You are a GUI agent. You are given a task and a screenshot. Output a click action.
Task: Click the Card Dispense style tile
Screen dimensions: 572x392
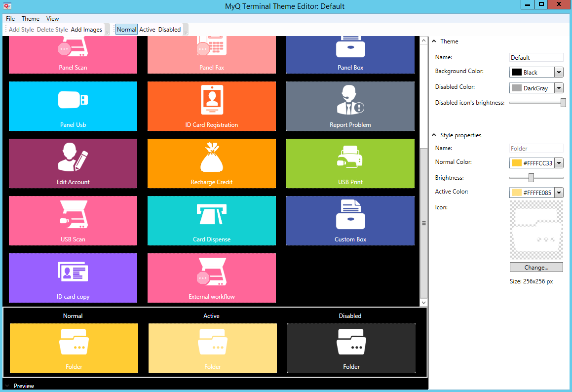[x=211, y=221]
